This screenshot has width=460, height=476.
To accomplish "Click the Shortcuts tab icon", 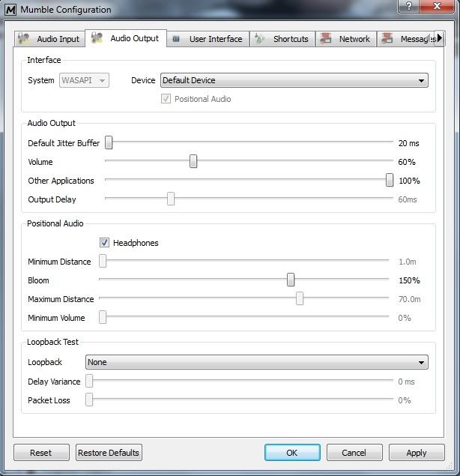I will 259,39.
